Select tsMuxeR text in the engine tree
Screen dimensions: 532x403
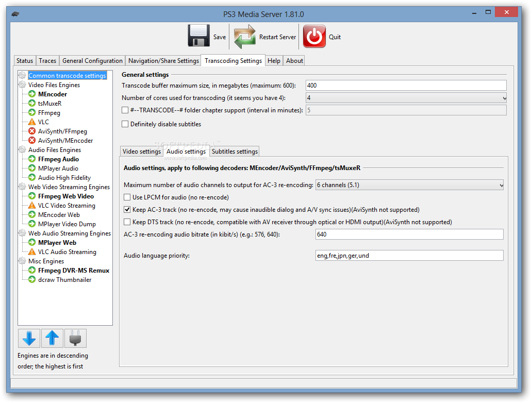pos(49,103)
